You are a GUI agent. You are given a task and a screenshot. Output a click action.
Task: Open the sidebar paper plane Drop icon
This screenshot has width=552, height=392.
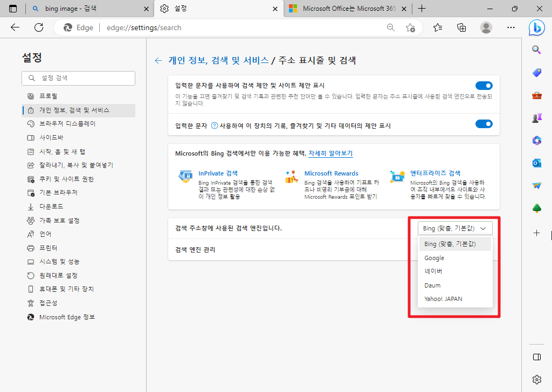point(536,186)
